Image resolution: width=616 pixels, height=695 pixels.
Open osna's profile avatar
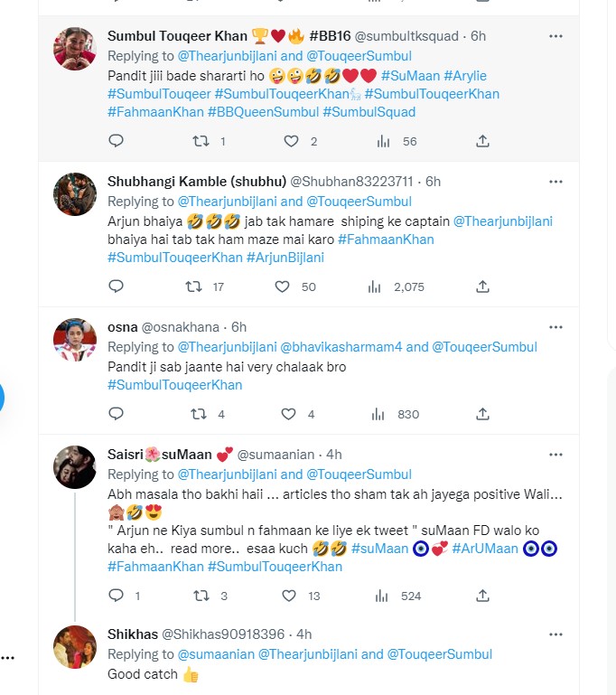click(x=75, y=340)
